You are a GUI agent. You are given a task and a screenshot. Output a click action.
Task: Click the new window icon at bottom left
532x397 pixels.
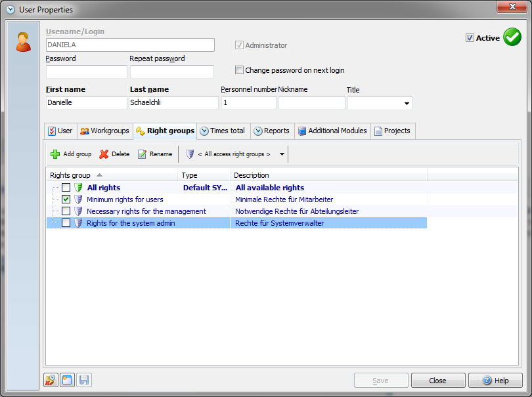[68, 380]
